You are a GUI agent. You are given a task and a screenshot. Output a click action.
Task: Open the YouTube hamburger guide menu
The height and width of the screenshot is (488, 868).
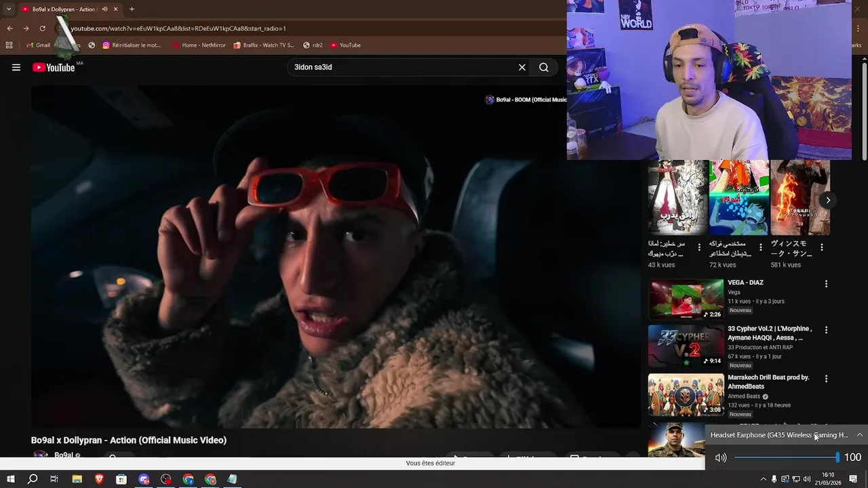click(16, 67)
